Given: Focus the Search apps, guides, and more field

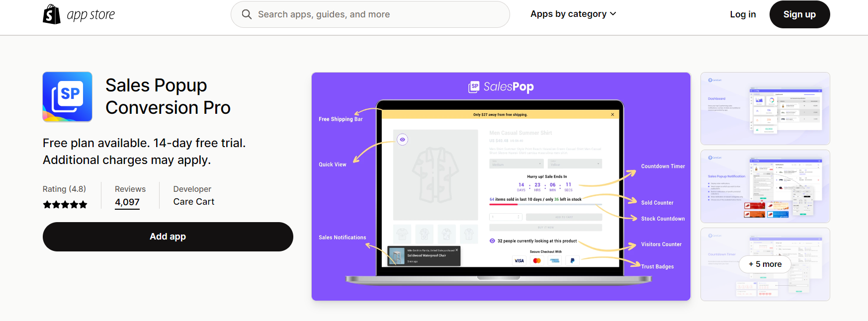Looking at the screenshot, I should 370,14.
